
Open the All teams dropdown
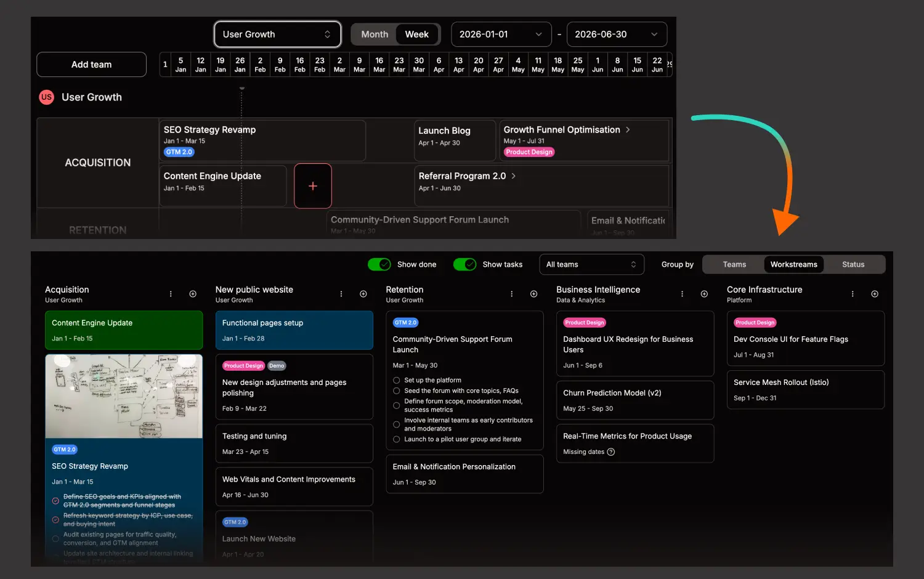point(591,264)
